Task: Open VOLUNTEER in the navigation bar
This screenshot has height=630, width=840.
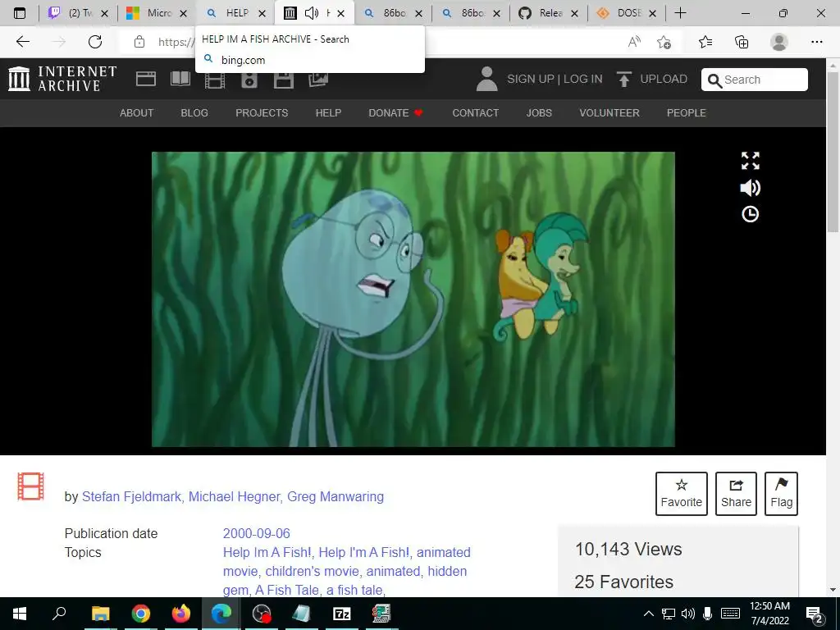Action: click(x=609, y=113)
